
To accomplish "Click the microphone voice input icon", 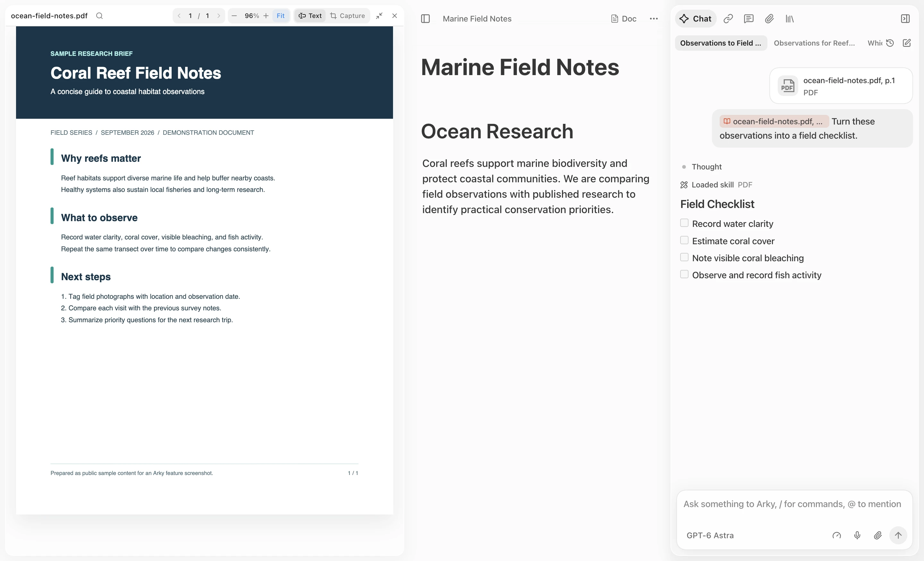I will click(857, 536).
